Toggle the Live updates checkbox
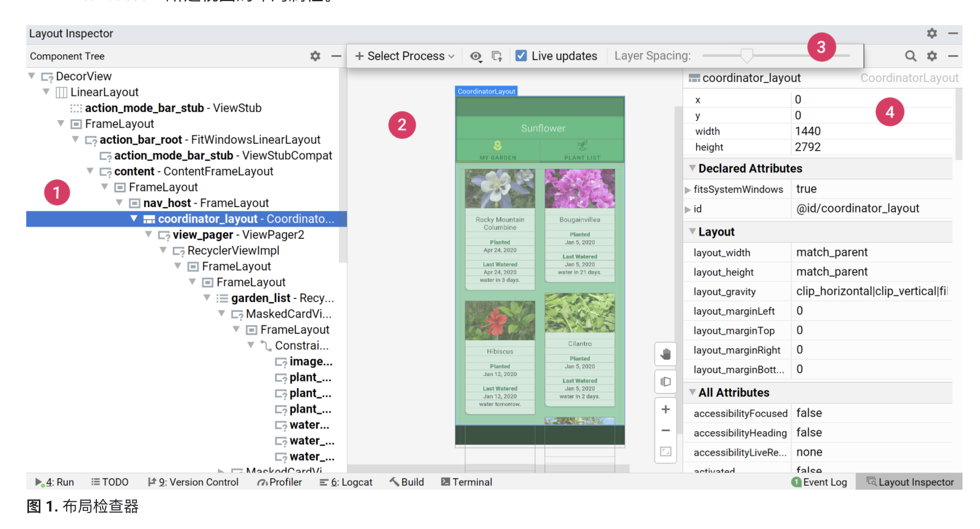980x529 pixels. point(521,56)
